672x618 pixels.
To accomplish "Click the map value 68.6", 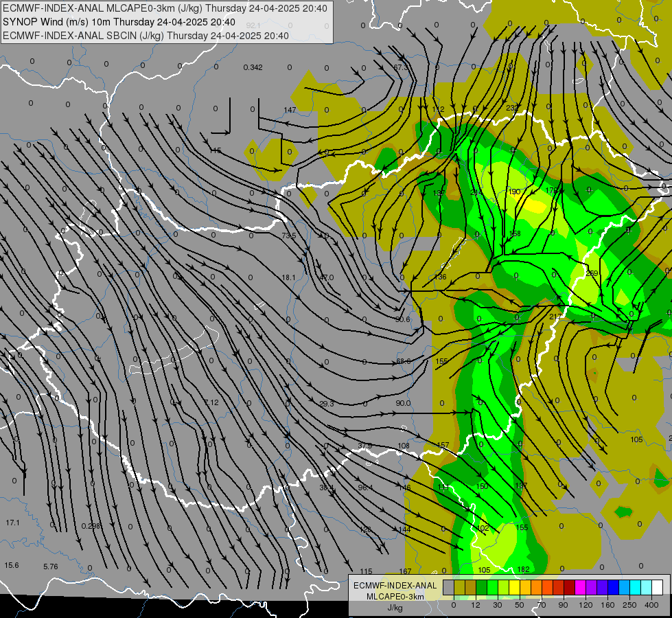I will 404,361.
